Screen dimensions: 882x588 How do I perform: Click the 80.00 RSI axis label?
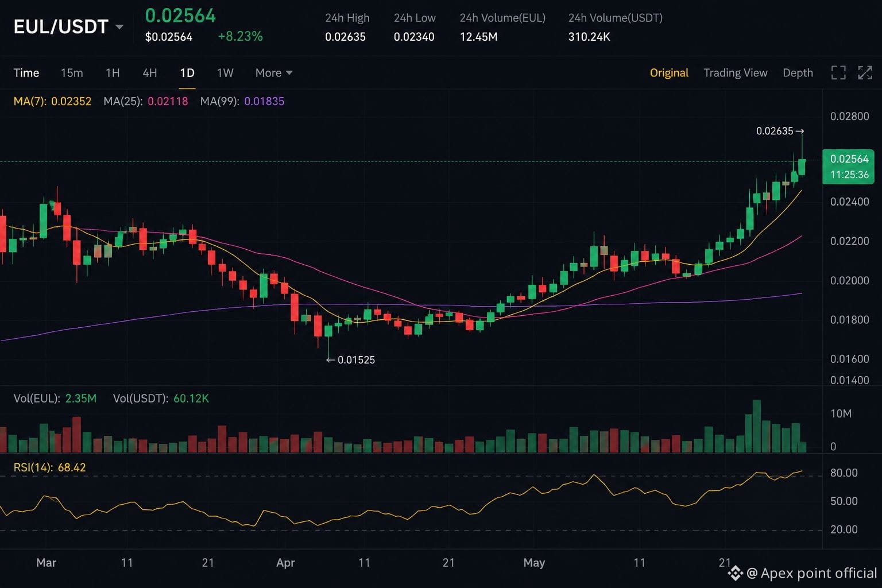pos(844,473)
